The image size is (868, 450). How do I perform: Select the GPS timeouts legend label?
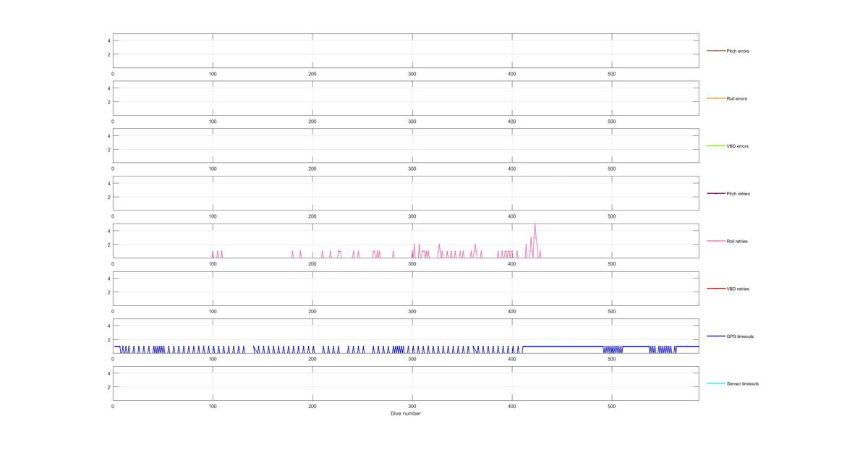(x=739, y=336)
